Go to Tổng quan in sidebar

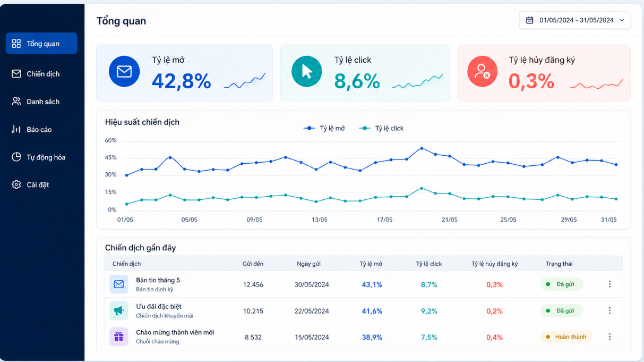click(x=41, y=44)
